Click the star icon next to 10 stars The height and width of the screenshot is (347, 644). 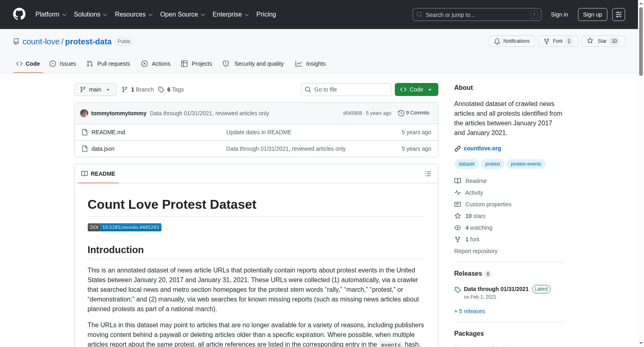point(458,216)
